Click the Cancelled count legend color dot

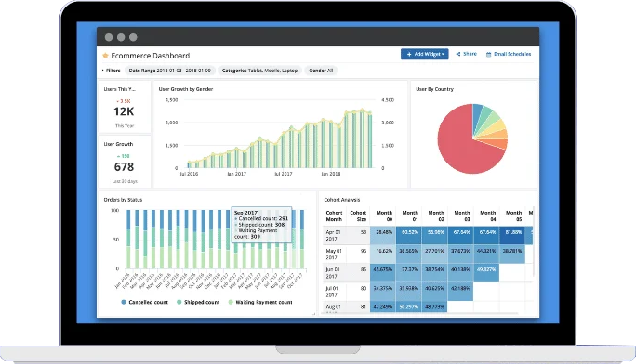(124, 302)
